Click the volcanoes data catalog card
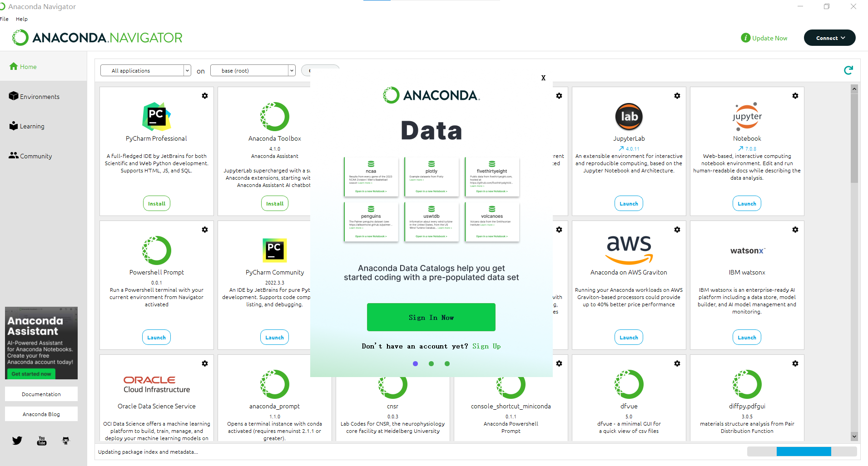The image size is (868, 466). click(x=492, y=222)
